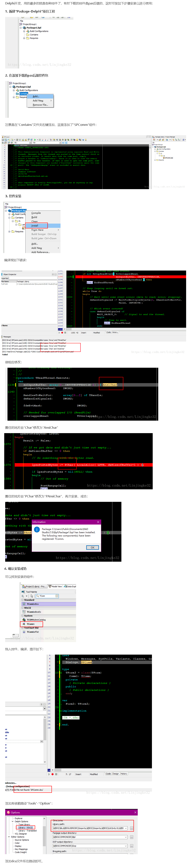Click the speaker icon beside Tool Palette title
Image resolution: width=189 pixels, height=868 pixels.
pyautogui.click(x=23, y=592)
